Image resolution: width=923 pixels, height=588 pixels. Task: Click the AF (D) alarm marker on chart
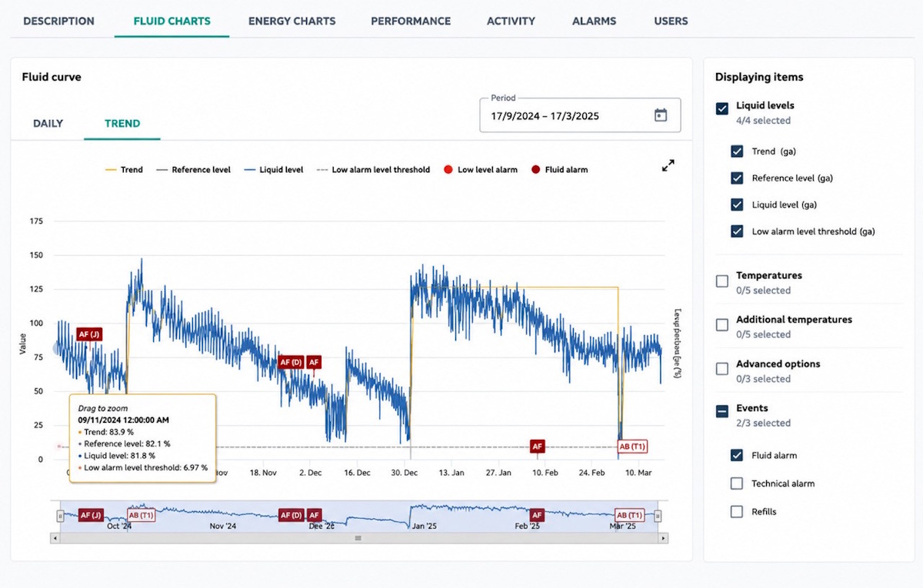click(291, 361)
